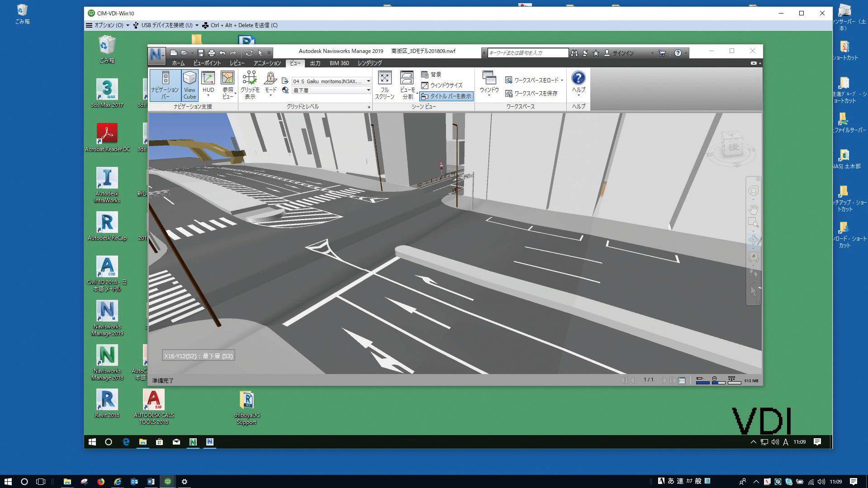Viewport: 868px width, 488px height.
Task: Click the サインイン sign-in button
Action: click(619, 53)
